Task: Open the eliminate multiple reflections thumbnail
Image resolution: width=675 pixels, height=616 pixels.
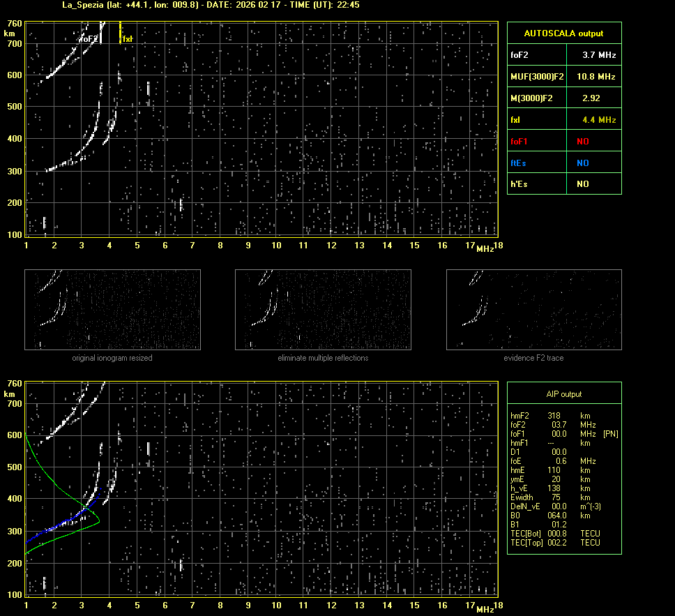Action: point(323,310)
